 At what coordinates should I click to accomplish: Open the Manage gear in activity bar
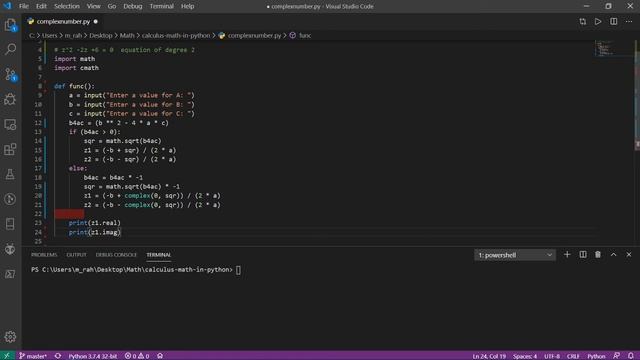(x=10, y=337)
